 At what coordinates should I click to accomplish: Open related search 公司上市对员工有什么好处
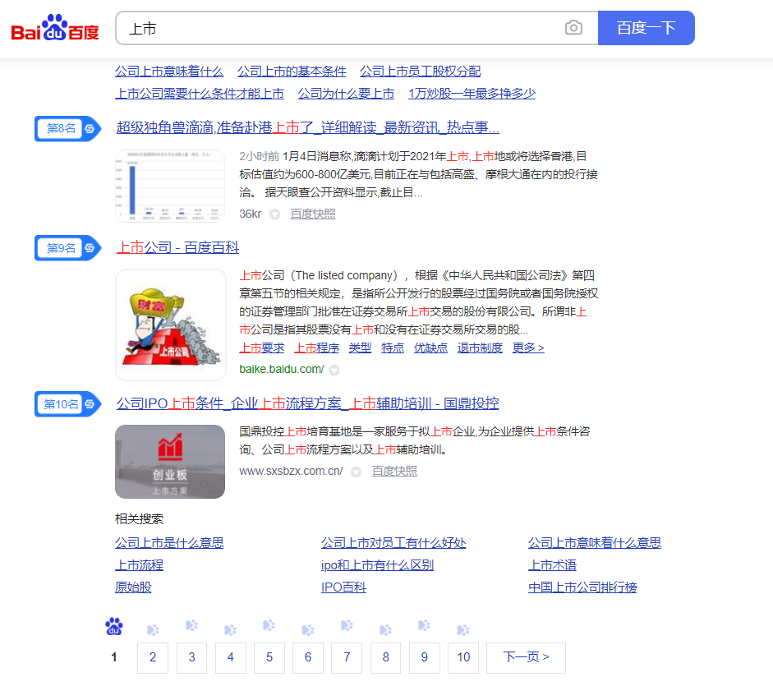(x=393, y=543)
